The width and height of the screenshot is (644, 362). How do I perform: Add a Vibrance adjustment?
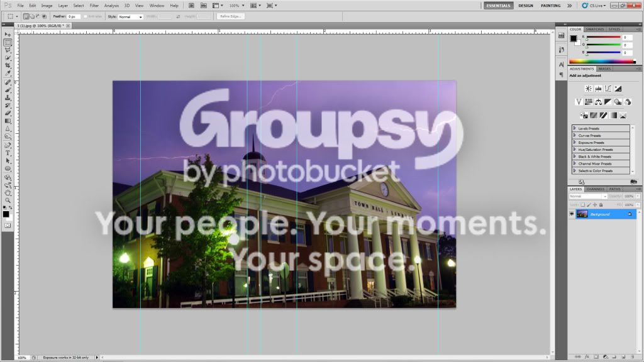(579, 102)
